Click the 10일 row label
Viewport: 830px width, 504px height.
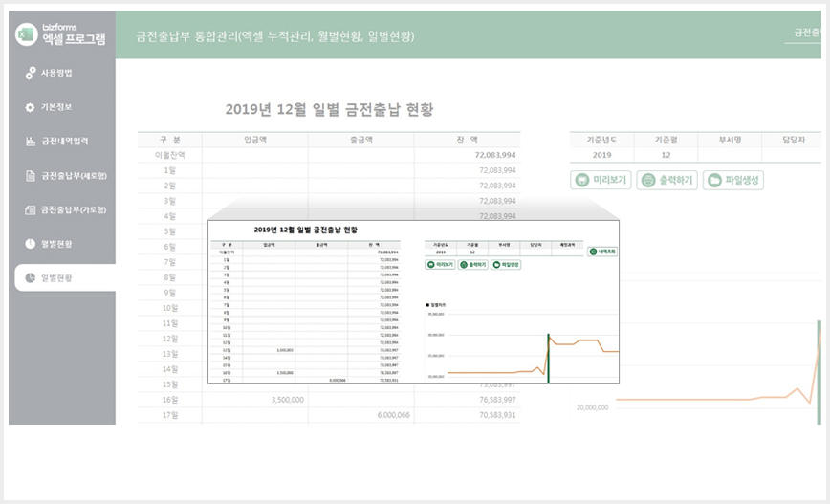click(x=170, y=308)
